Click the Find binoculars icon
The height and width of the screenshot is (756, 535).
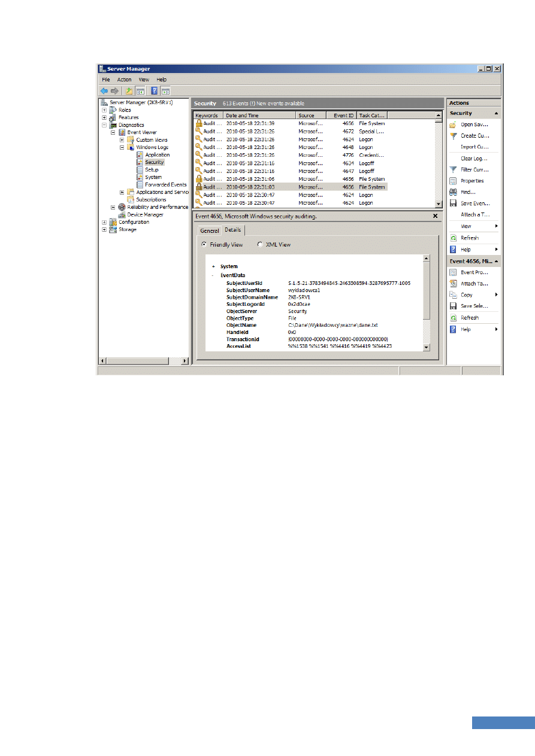pyautogui.click(x=454, y=192)
